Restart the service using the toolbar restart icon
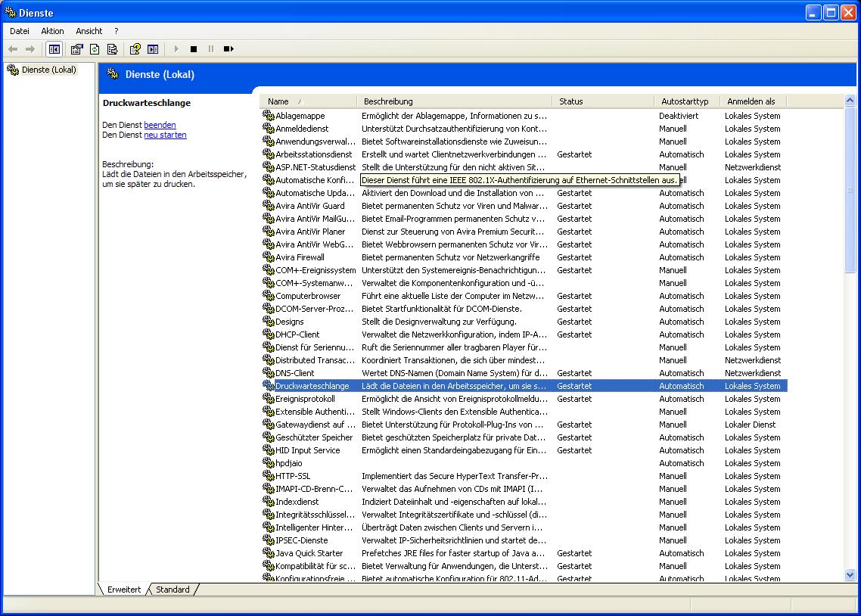This screenshot has width=861, height=616. pyautogui.click(x=228, y=49)
